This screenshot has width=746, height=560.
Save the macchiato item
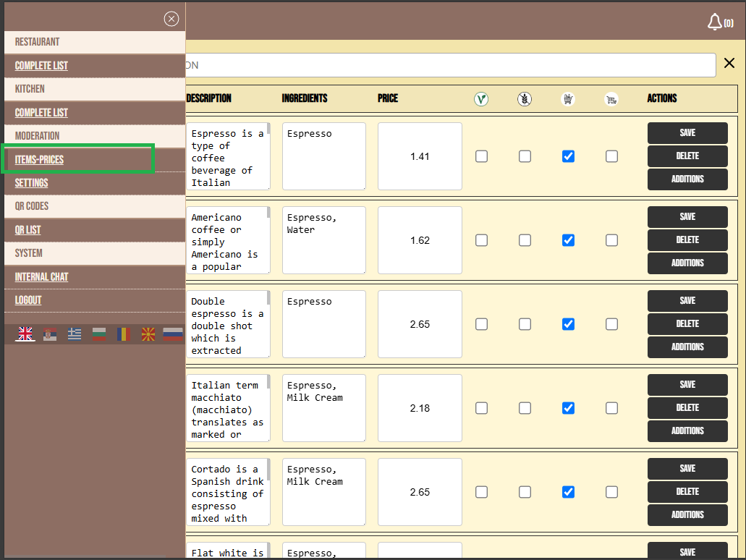[x=687, y=385]
